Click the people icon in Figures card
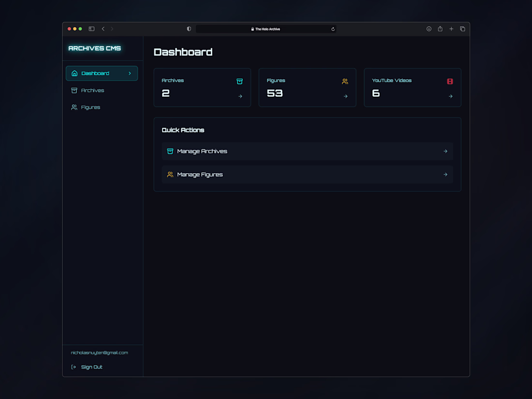Viewport: 532px width, 399px height. click(345, 81)
